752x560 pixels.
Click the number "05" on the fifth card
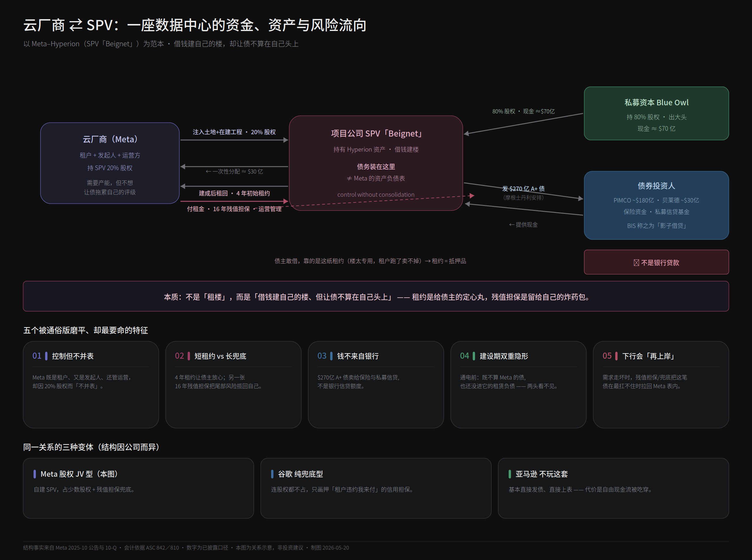tap(607, 356)
